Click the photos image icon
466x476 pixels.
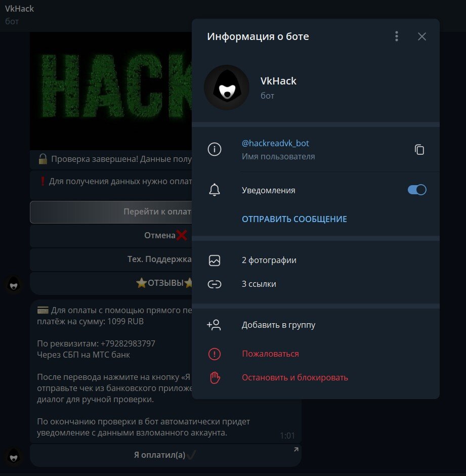(215, 261)
